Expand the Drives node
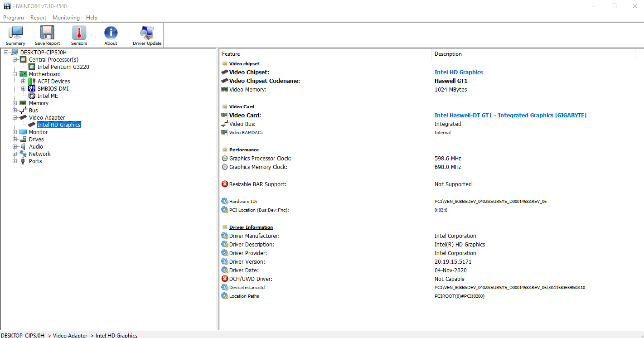 pyautogui.click(x=15, y=139)
